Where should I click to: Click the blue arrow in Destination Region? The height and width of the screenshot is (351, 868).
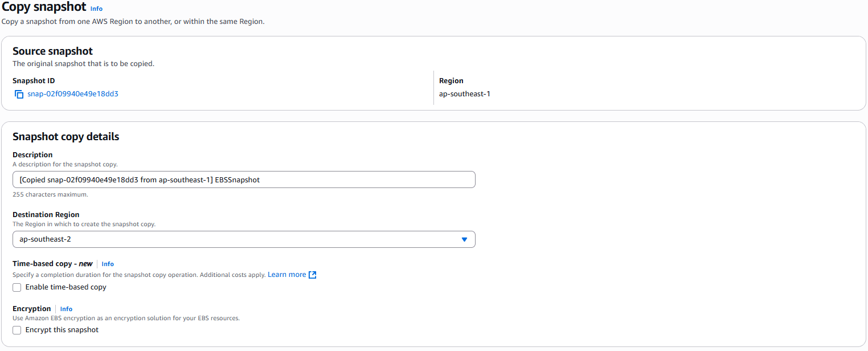tap(464, 239)
